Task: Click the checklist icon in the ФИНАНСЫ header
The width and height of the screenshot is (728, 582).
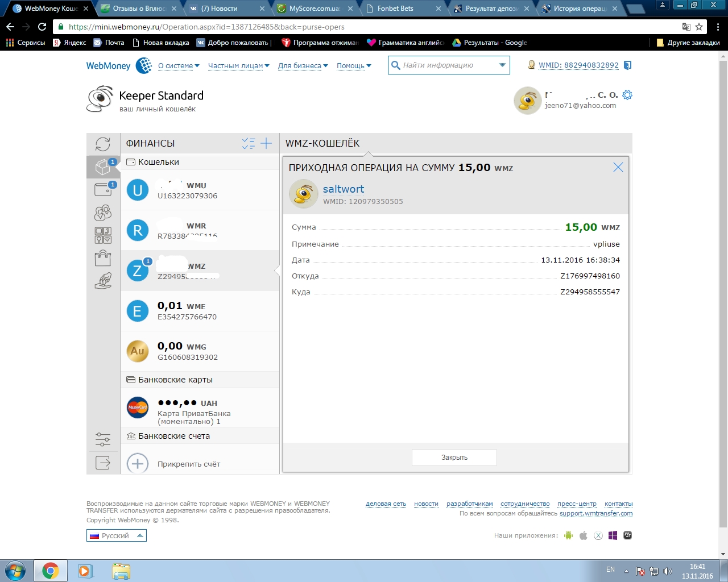Action: pos(249,143)
